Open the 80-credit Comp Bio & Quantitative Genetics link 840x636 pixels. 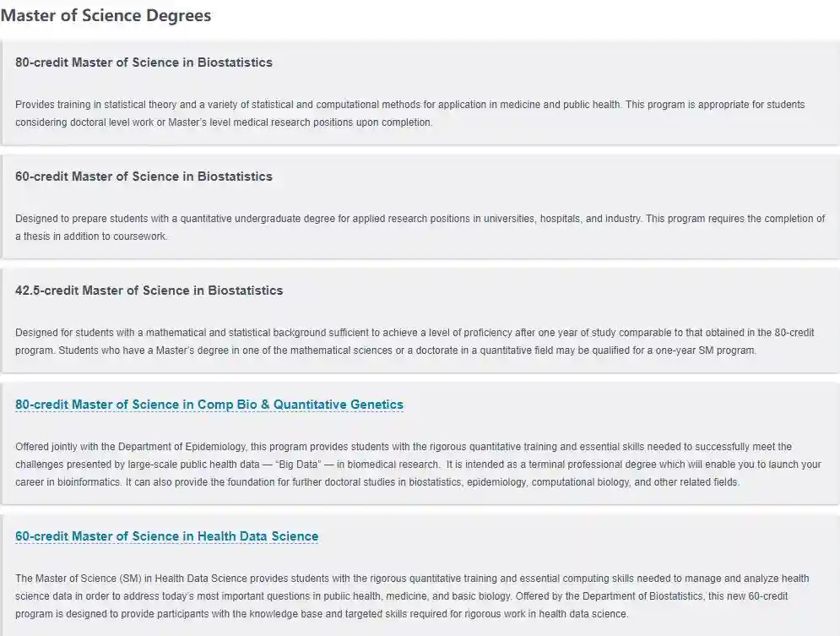[209, 405]
